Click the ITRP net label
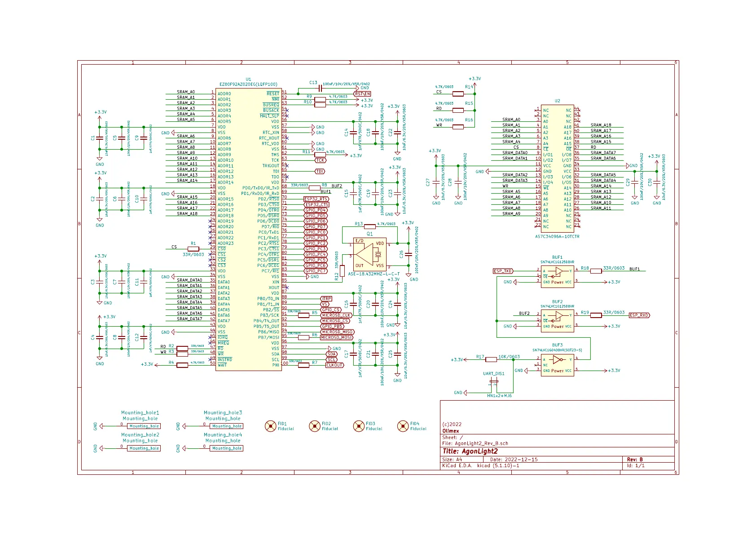This screenshot has height=535, width=756. [x=326, y=299]
